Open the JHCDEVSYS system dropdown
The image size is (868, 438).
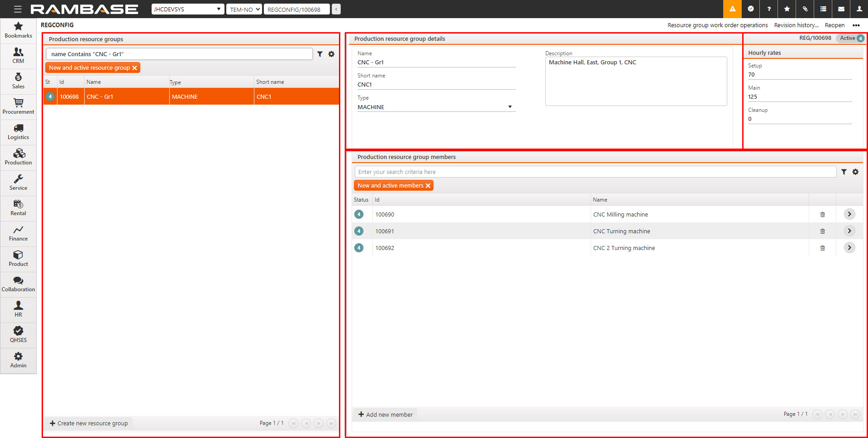click(x=187, y=9)
